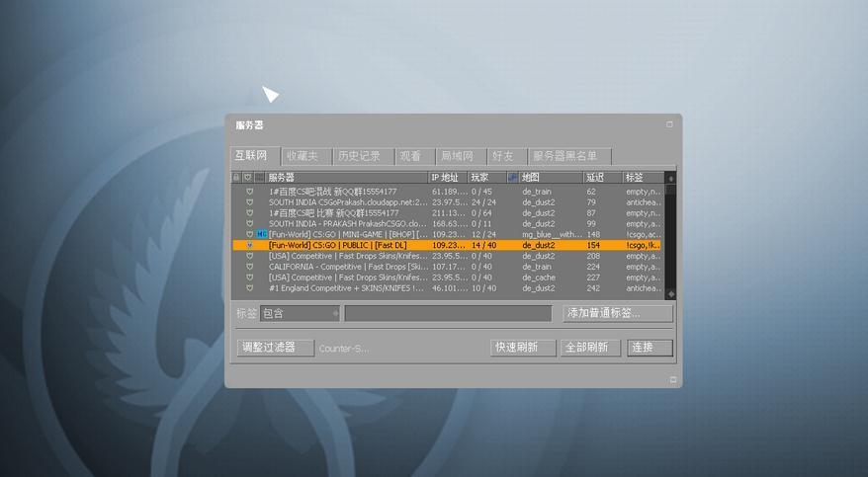
Task: Click shield icon on highlighted Fun-World PUBLIC row
Action: pyautogui.click(x=249, y=245)
